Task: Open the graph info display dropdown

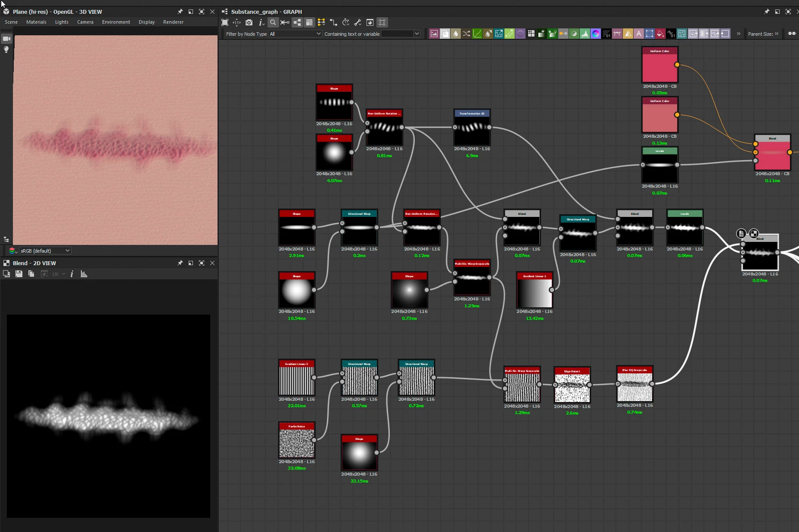Action: pyautogui.click(x=261, y=22)
